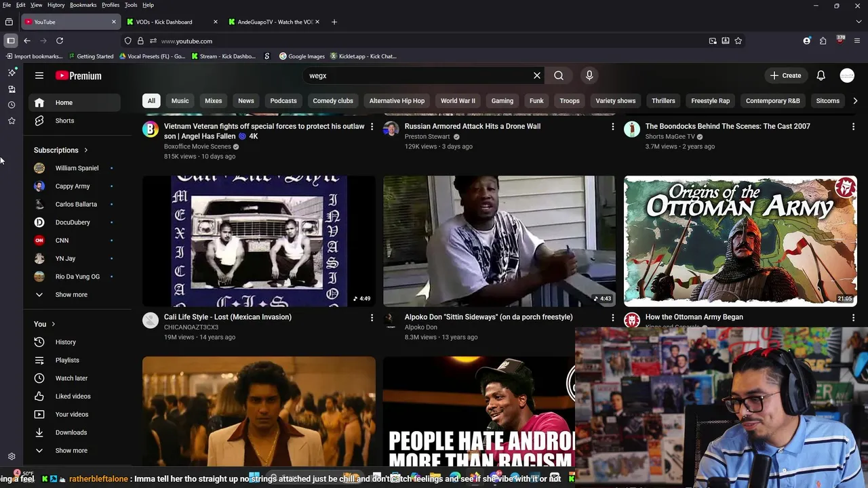Click the magnifier search button

click(x=559, y=76)
